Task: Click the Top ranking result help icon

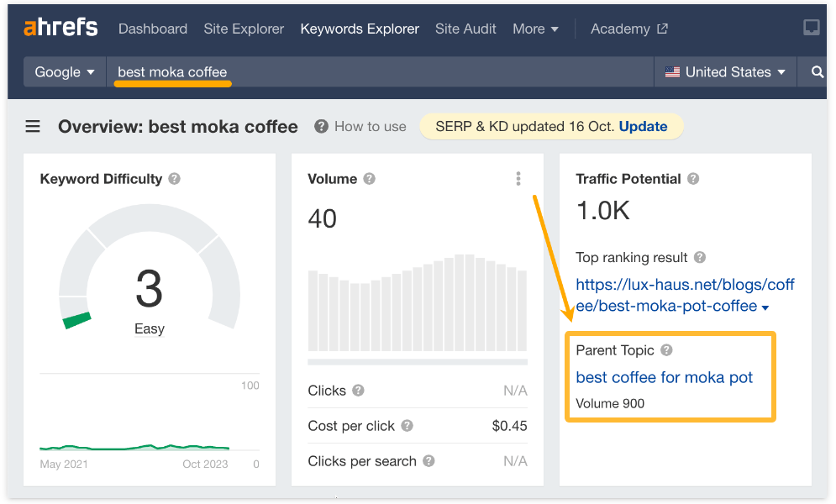Action: 700,258
